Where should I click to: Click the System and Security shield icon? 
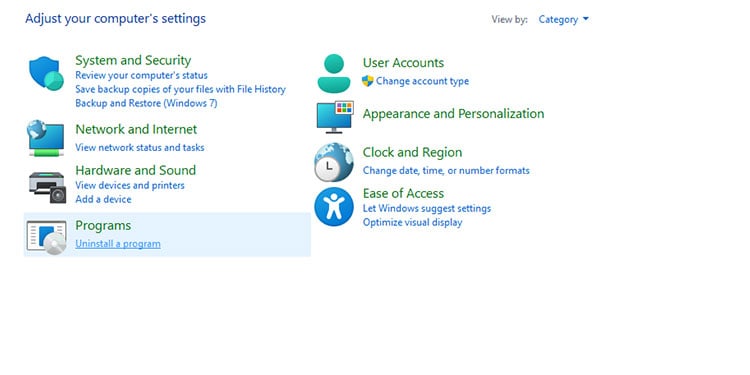[46, 74]
